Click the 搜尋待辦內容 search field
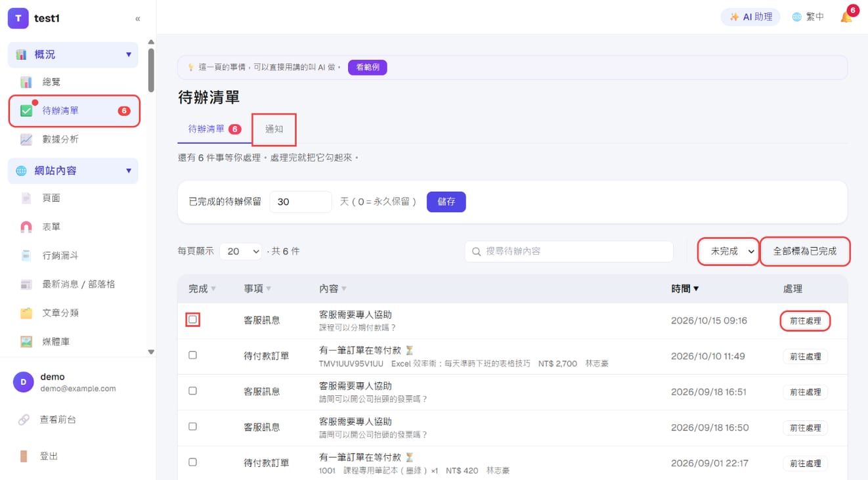This screenshot has width=868, height=480. 569,251
